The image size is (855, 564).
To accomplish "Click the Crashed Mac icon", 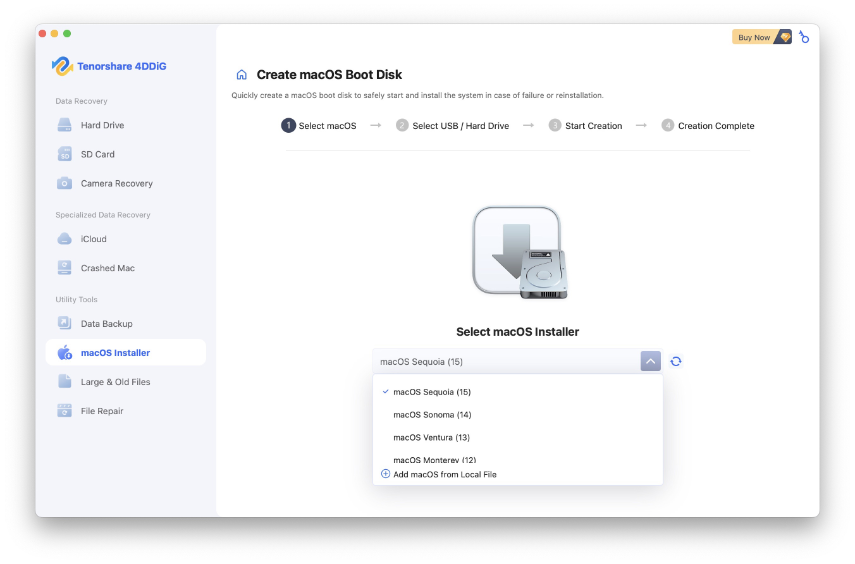I will (x=64, y=268).
